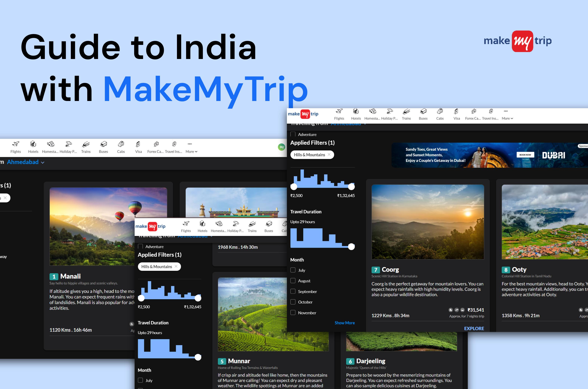The width and height of the screenshot is (588, 389).
Task: Remove Hills & Mountains filter chip in top-right window
Action: (x=329, y=154)
